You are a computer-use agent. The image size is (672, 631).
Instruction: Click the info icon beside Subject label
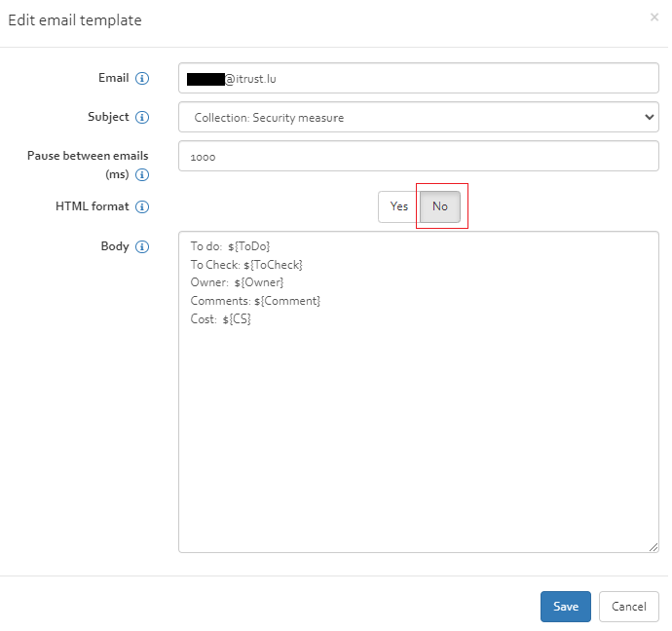(142, 118)
